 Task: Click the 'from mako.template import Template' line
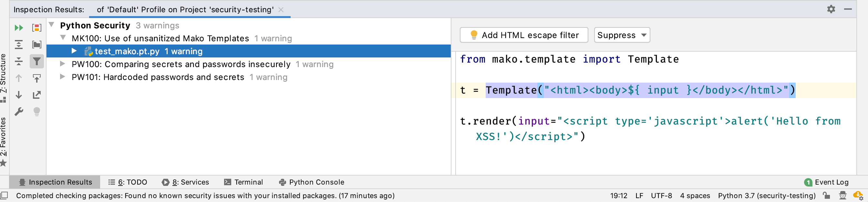point(569,59)
